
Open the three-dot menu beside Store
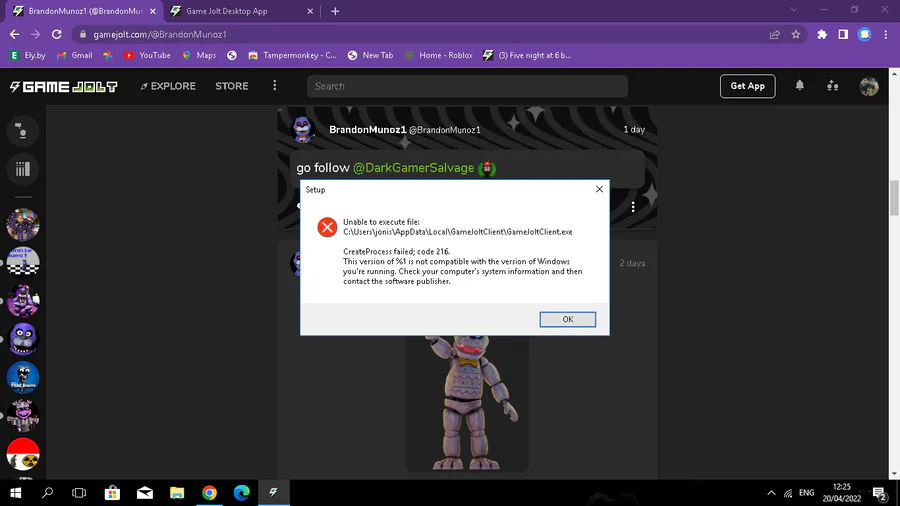274,85
